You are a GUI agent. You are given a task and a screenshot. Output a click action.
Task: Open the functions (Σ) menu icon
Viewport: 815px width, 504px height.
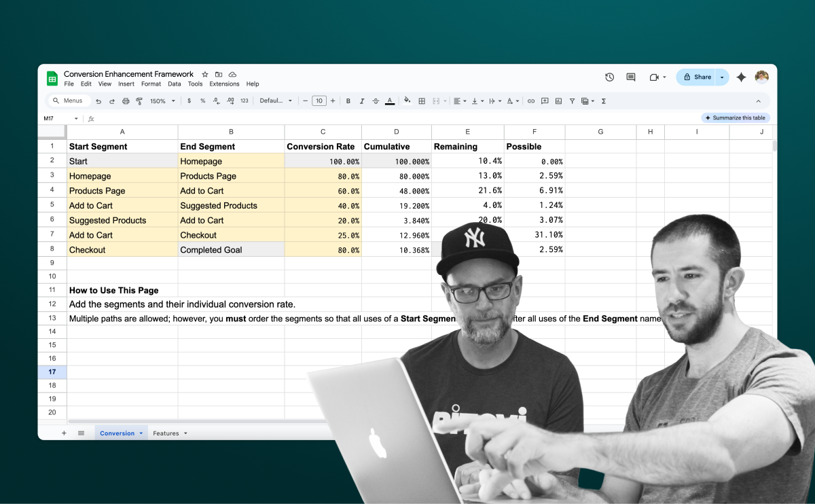coord(603,101)
